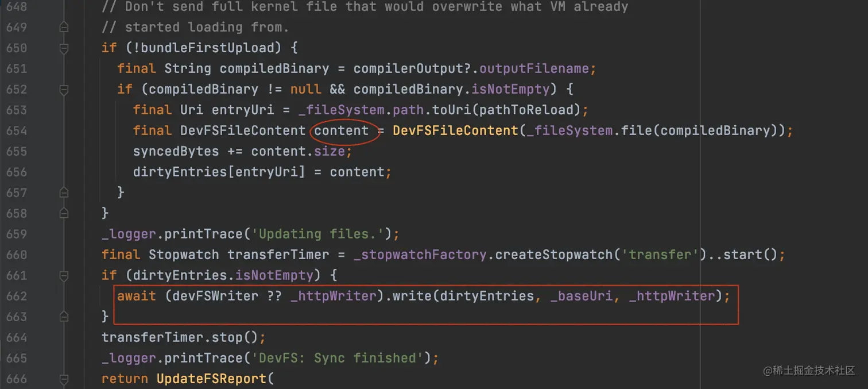Click line number 664 in the gutter
Viewport: 868px width, 389px height.
(17, 337)
